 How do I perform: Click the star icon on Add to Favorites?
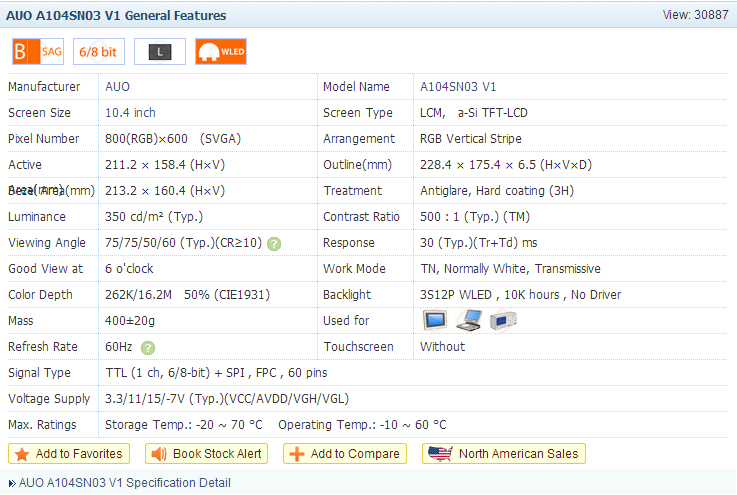22,454
